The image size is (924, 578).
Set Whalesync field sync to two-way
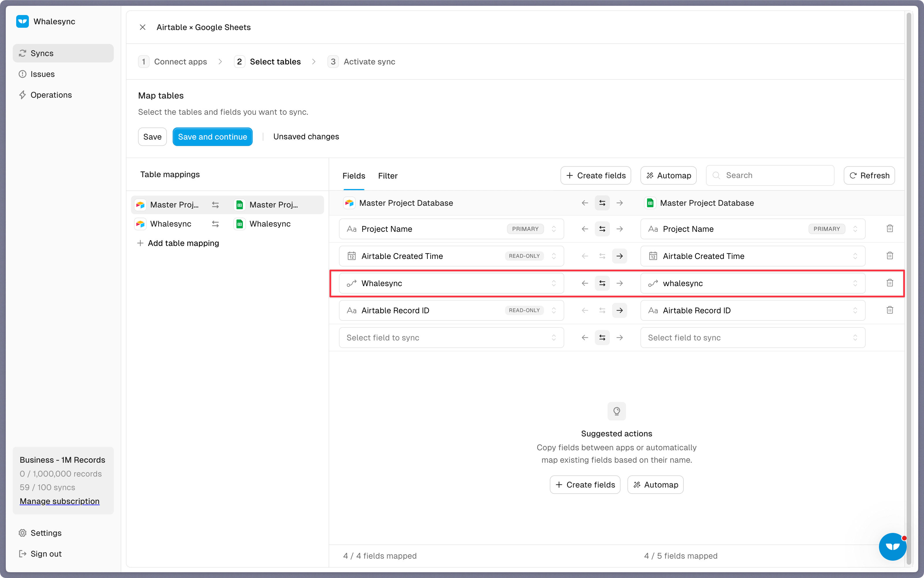(x=602, y=283)
